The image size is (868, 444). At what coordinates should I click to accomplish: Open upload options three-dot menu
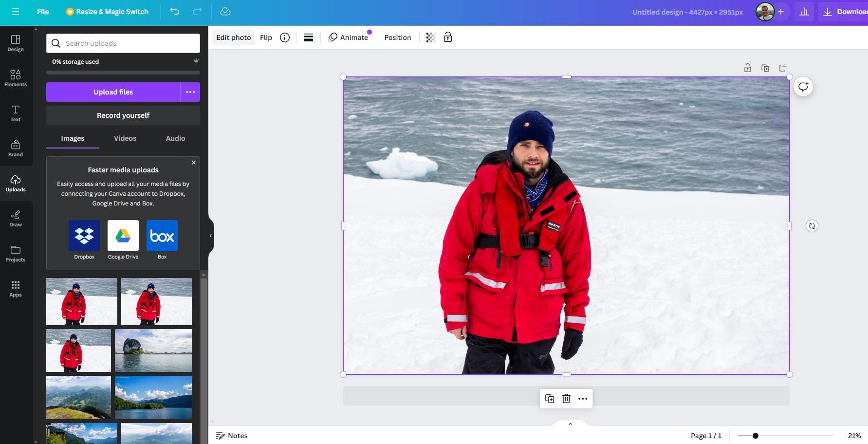(190, 92)
